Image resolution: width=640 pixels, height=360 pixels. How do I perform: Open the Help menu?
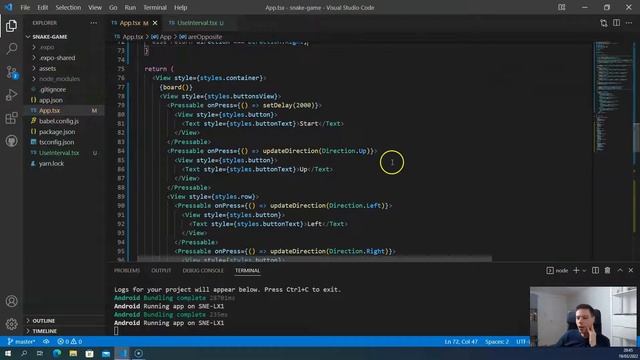180,7
